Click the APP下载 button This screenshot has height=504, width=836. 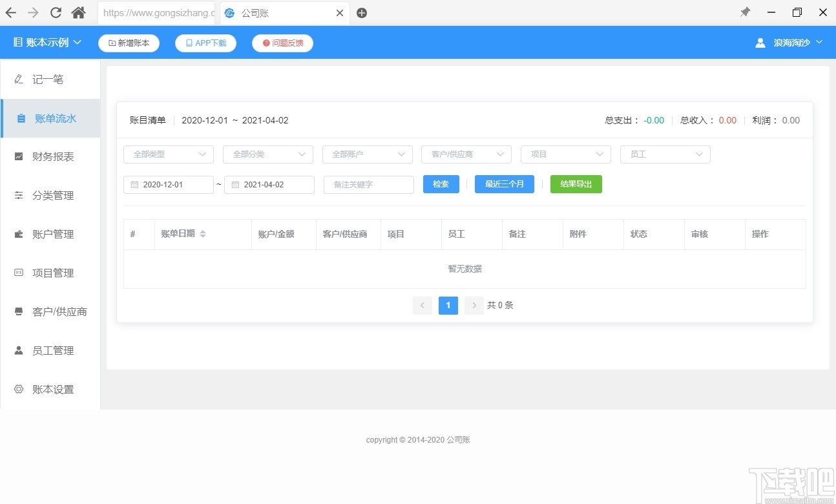[x=205, y=43]
